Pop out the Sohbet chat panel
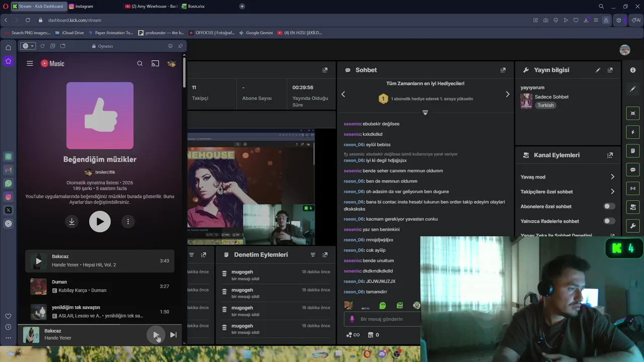The width and height of the screenshot is (644, 362). [503, 70]
